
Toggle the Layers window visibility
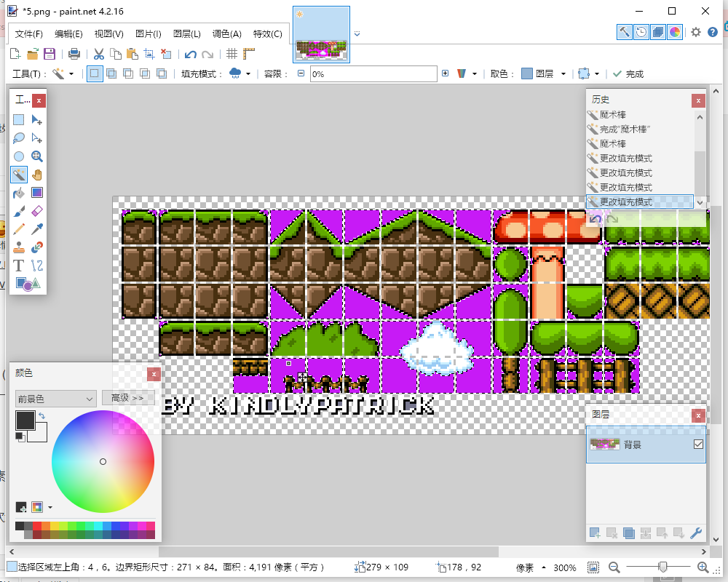tap(658, 32)
